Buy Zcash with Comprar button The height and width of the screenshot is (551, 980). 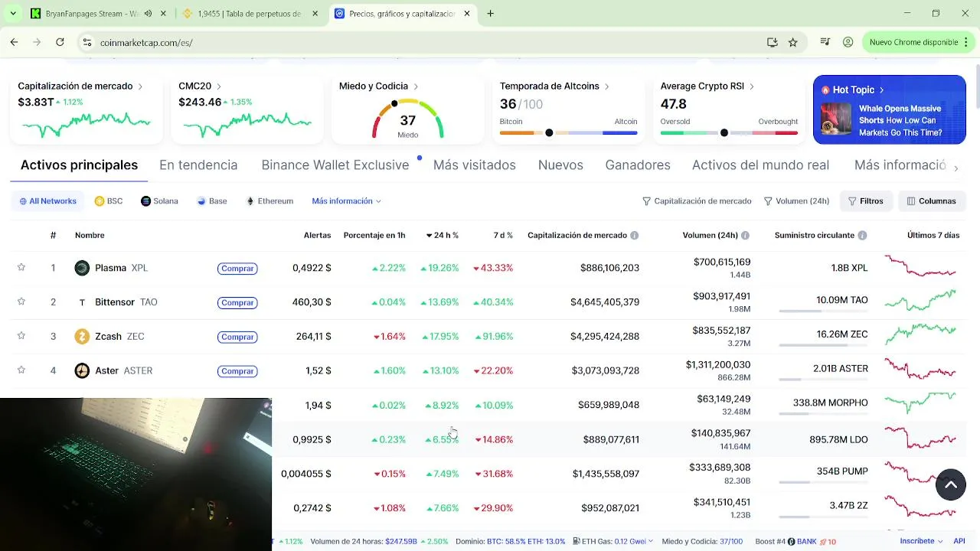tap(237, 337)
